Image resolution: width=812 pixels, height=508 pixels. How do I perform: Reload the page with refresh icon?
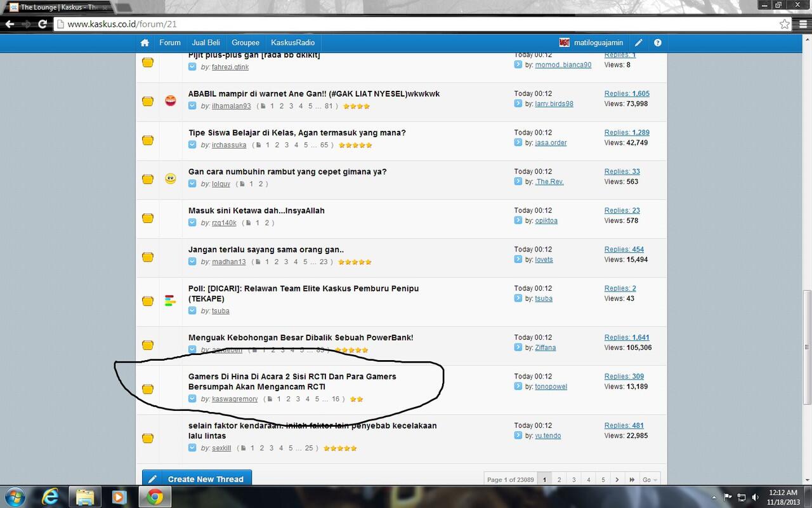[x=43, y=24]
